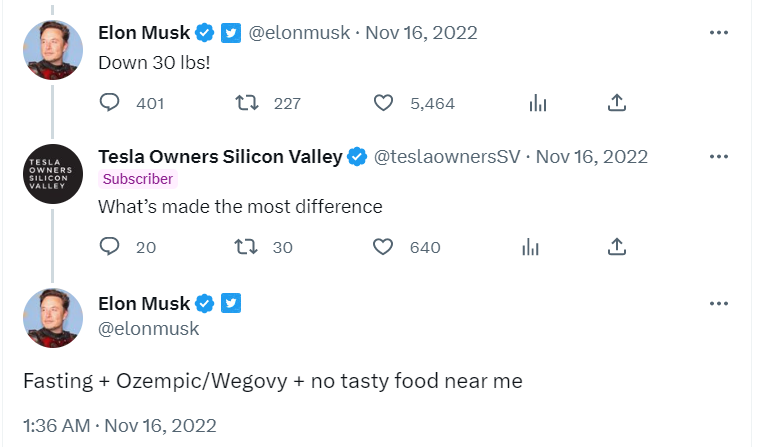Reply to Tesla Owners Silicon Valley tweet
The image size is (764, 447).
111,246
